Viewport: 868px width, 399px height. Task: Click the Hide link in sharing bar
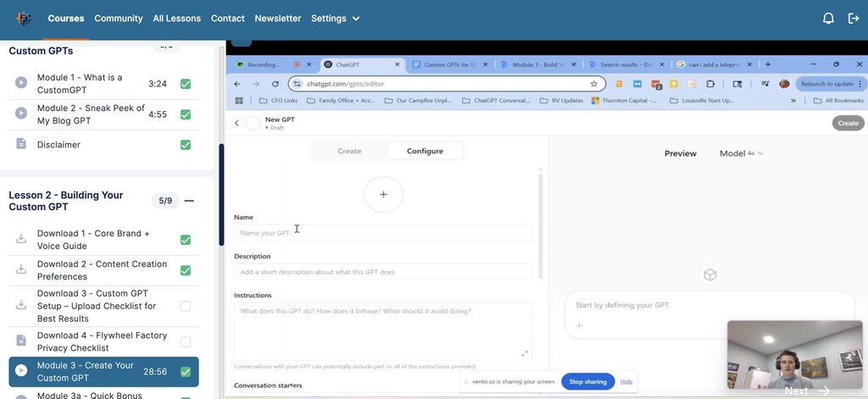pyautogui.click(x=626, y=381)
